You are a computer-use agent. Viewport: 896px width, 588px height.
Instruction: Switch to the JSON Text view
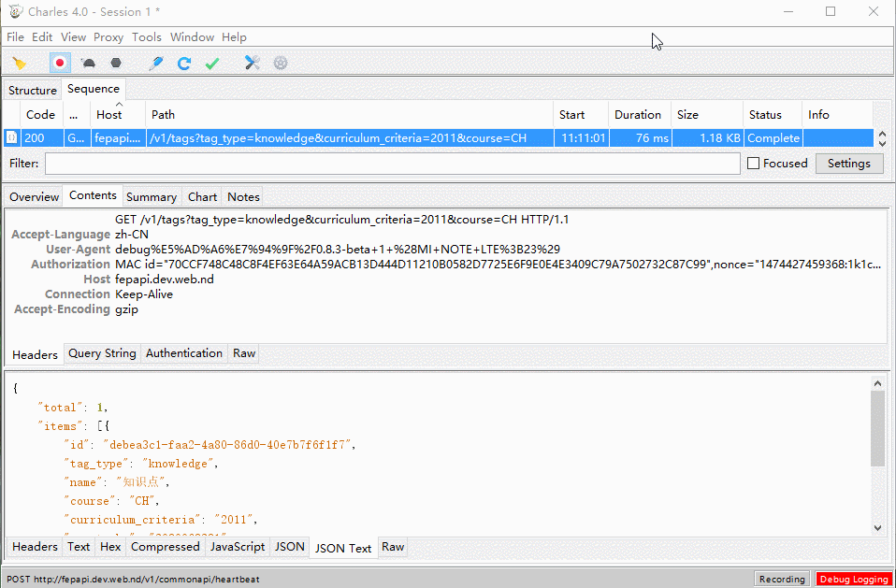tap(343, 547)
